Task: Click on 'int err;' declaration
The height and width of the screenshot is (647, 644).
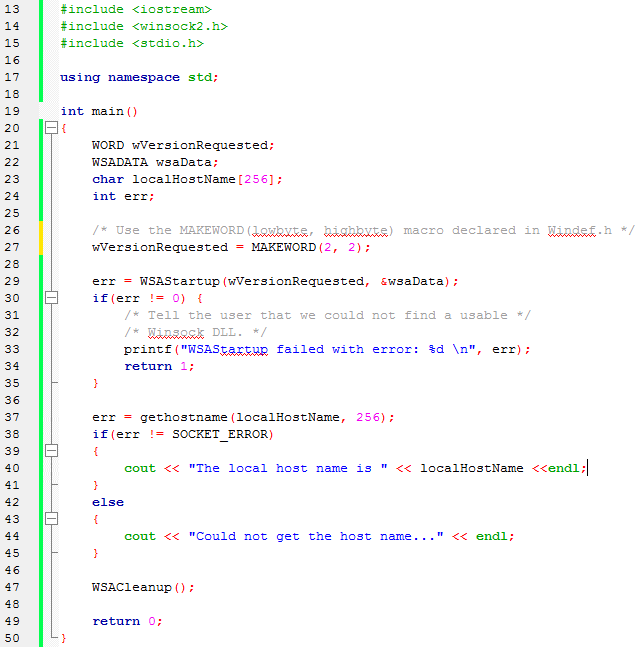Action: click(x=123, y=196)
